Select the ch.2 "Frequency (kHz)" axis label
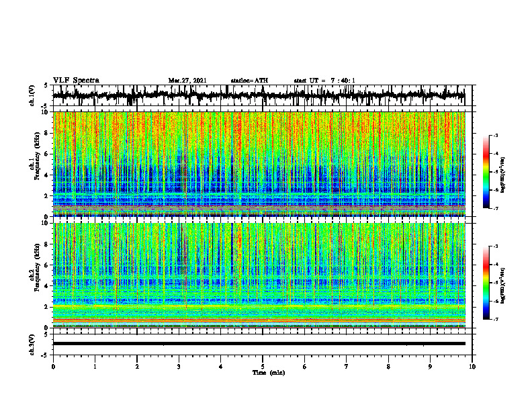This screenshot has height=411, width=532. [38, 267]
